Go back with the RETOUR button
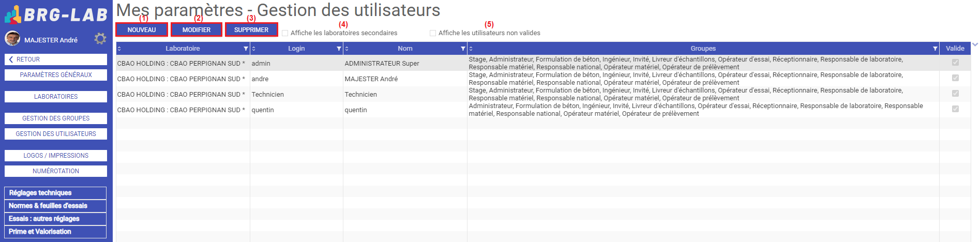The height and width of the screenshot is (242, 980). coord(56,59)
